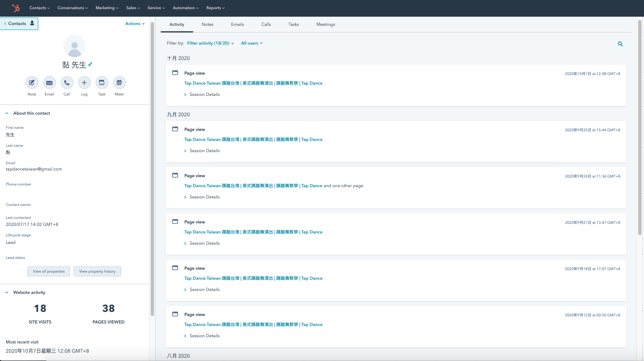Click the HubSpot sprocket logo
The height and width of the screenshot is (361, 644).
coord(15,8)
